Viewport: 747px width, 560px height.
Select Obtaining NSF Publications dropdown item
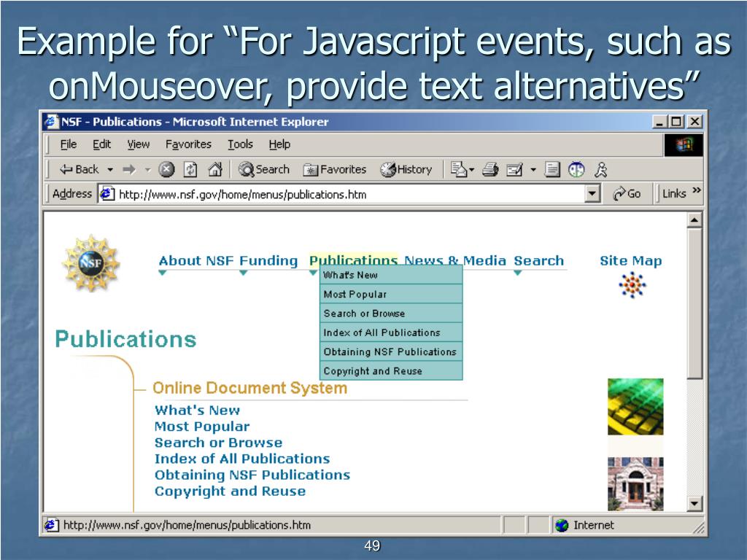pos(391,351)
